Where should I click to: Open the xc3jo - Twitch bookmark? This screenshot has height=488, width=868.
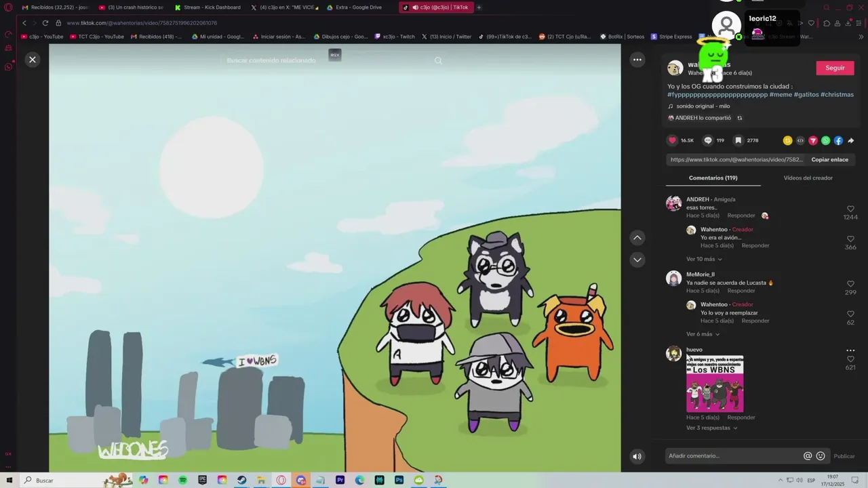pos(394,37)
